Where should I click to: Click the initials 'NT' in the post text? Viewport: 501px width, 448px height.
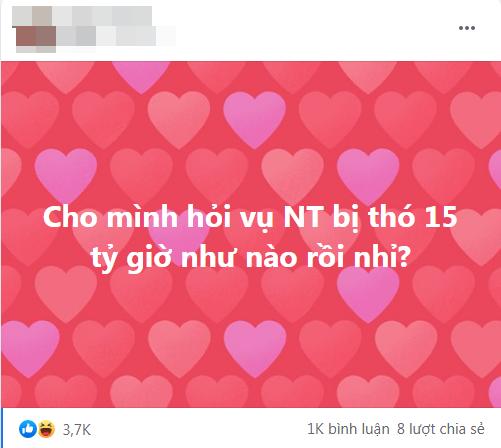point(303,217)
